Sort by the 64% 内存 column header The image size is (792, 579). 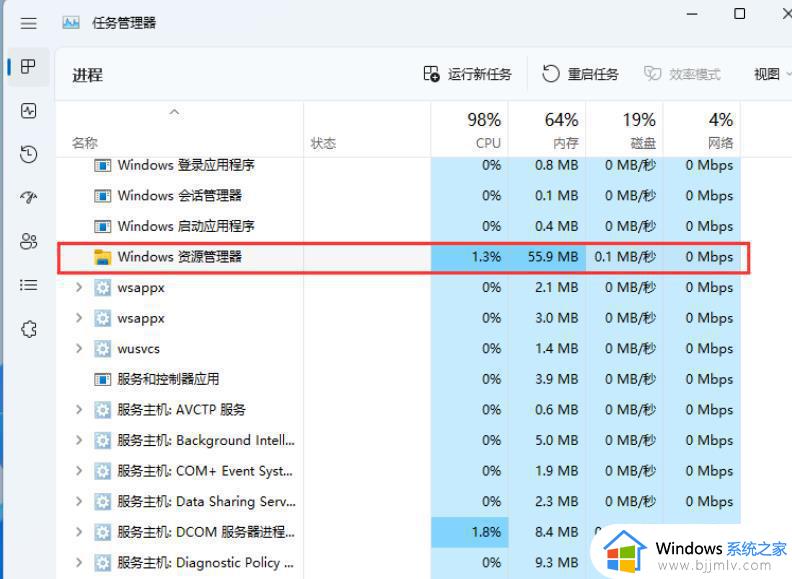point(547,129)
